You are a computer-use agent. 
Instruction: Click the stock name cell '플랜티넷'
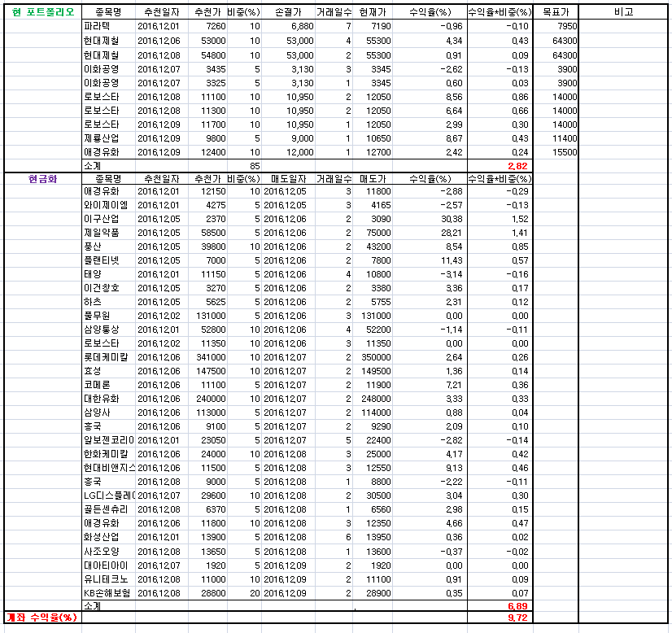(101, 260)
